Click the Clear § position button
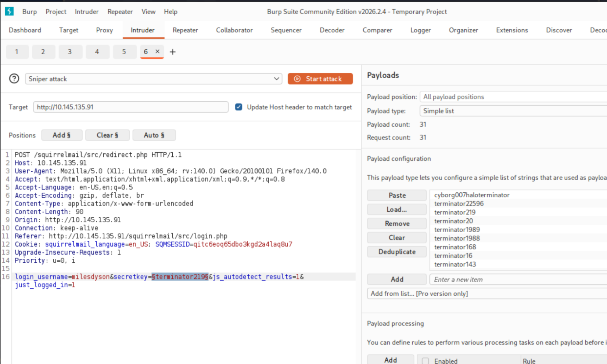Viewport: 607px width, 364px height. (107, 135)
